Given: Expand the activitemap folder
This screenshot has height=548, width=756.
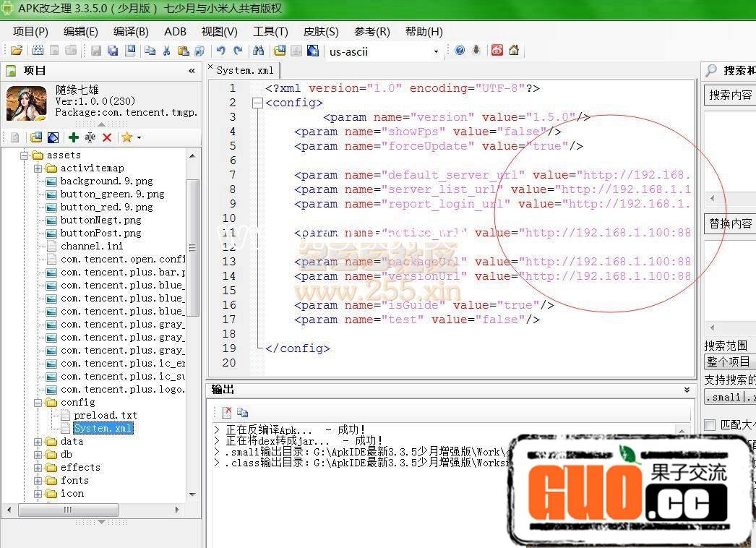Looking at the screenshot, I should pos(38,168).
